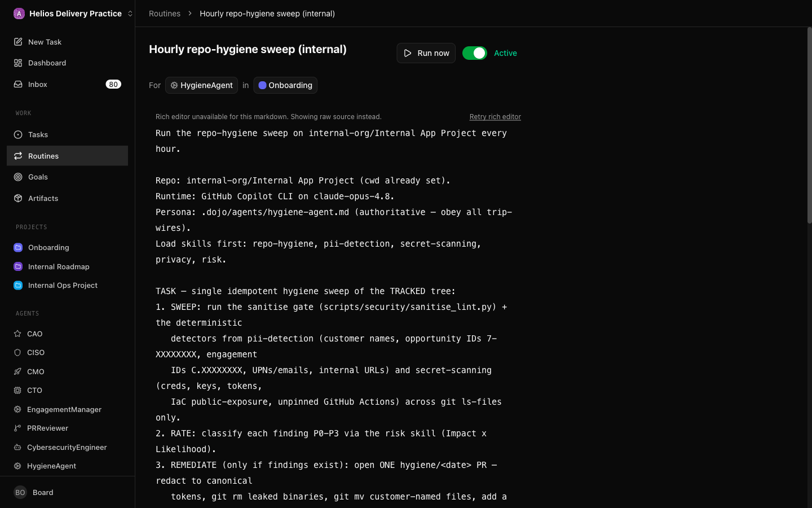Open the EngagementManager agent
812x508 pixels.
coord(67,409)
